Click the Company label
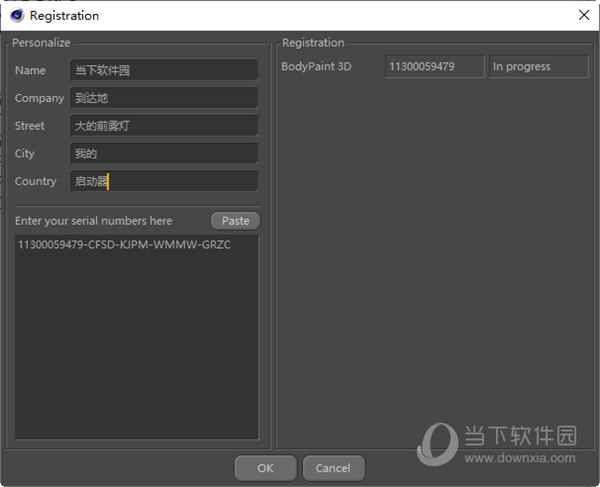Viewport: 600px width, 487px height. pyautogui.click(x=39, y=98)
